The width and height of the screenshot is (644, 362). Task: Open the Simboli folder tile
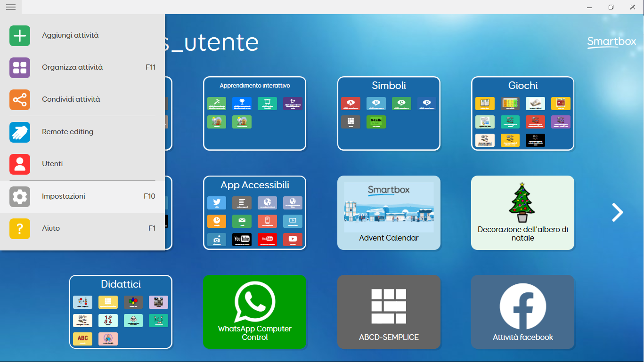(x=389, y=113)
